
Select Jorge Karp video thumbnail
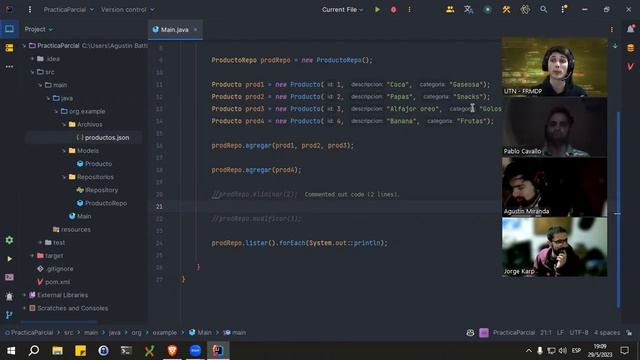(554, 247)
